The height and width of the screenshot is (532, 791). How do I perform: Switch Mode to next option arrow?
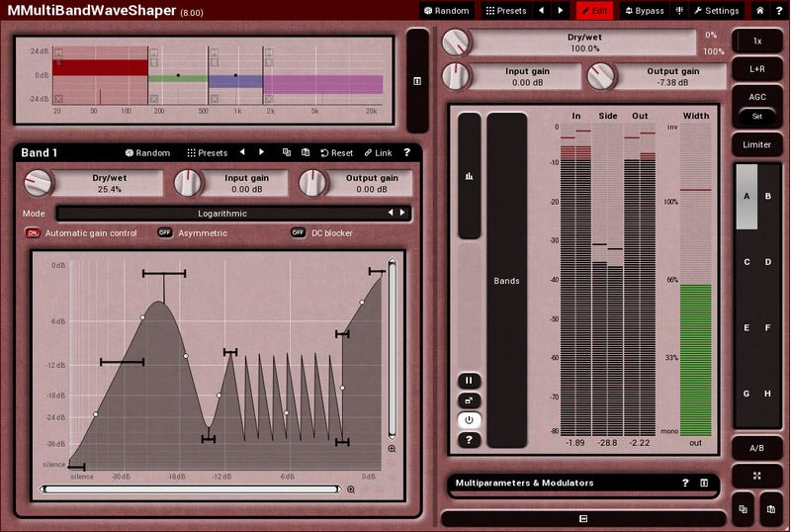402,213
